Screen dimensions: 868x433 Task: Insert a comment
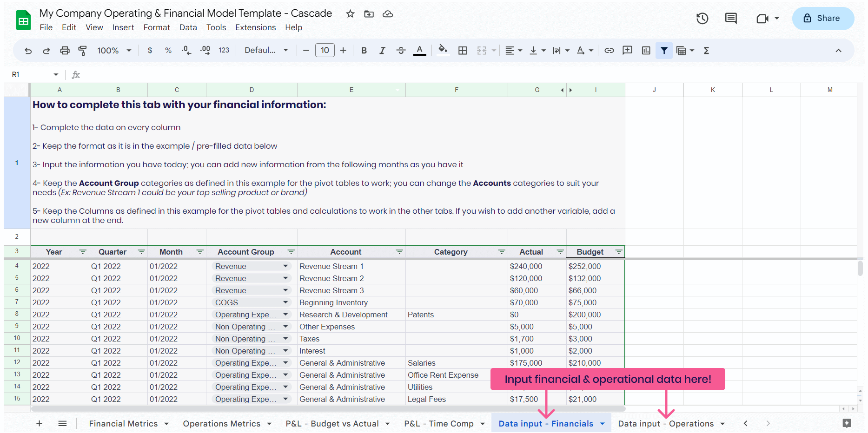tap(627, 50)
